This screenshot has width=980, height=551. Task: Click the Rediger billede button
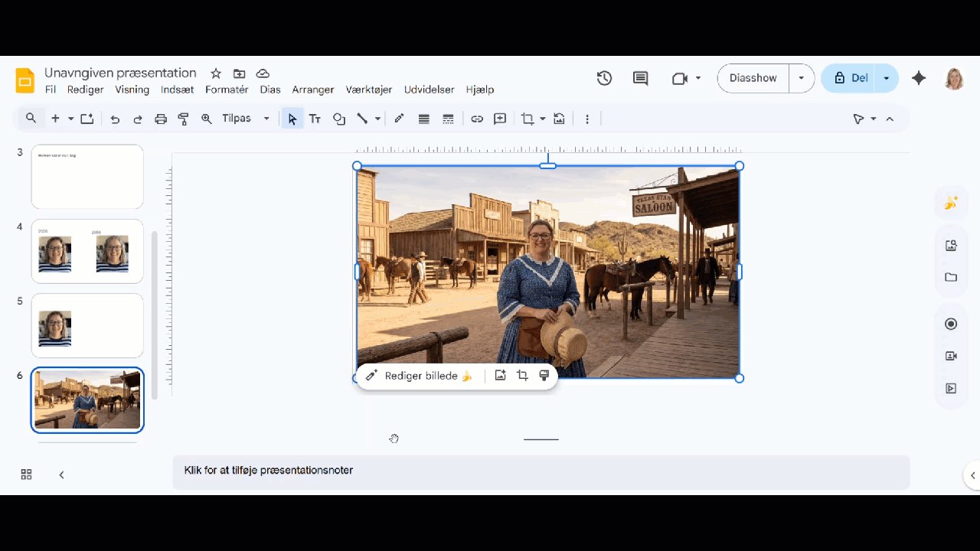tap(420, 376)
